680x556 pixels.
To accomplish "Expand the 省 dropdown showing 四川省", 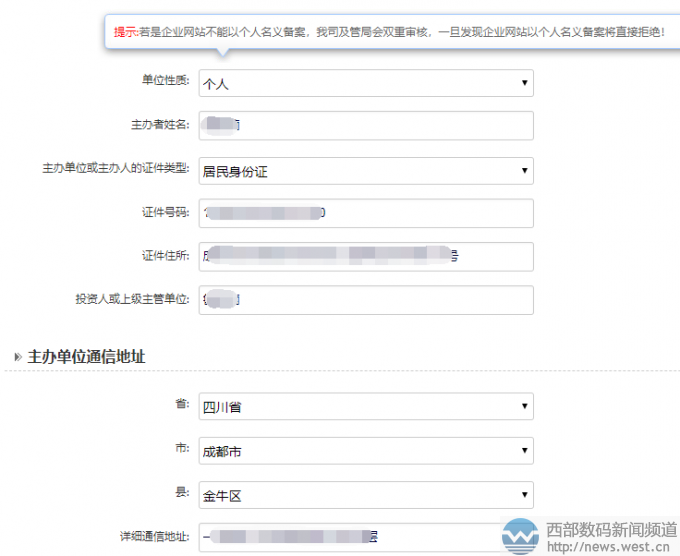I will pos(365,407).
